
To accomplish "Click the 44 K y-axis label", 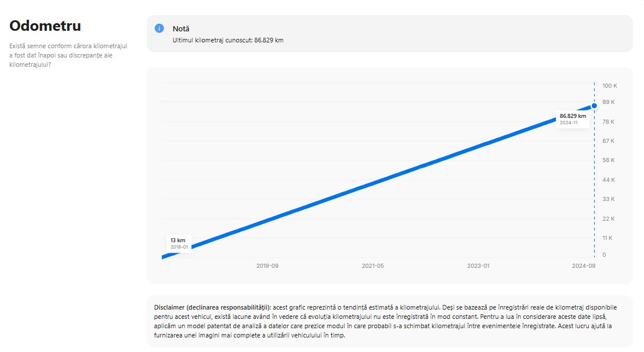I will coord(608,179).
